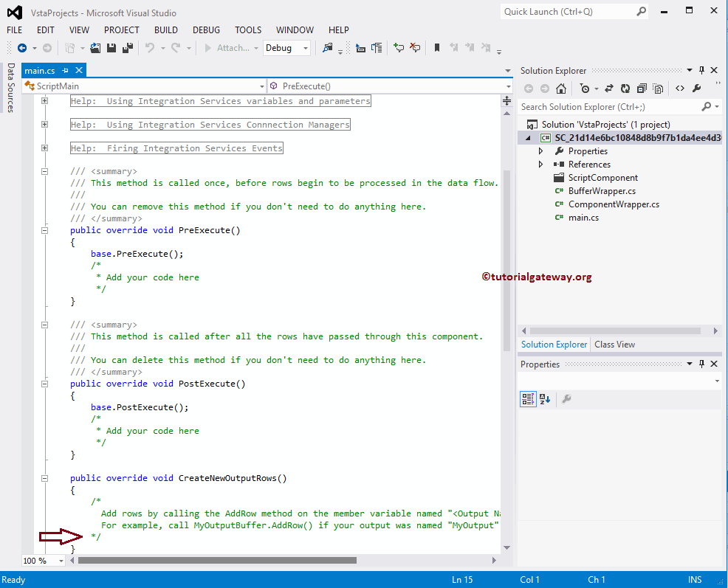The height and width of the screenshot is (588, 728).
Task: Click the Save All toolbar icon
Action: coord(127,48)
